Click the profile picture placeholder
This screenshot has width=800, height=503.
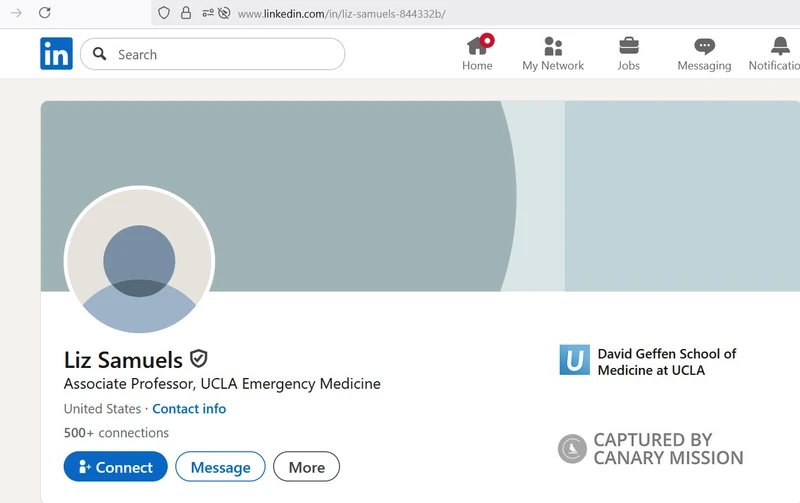[x=139, y=261]
